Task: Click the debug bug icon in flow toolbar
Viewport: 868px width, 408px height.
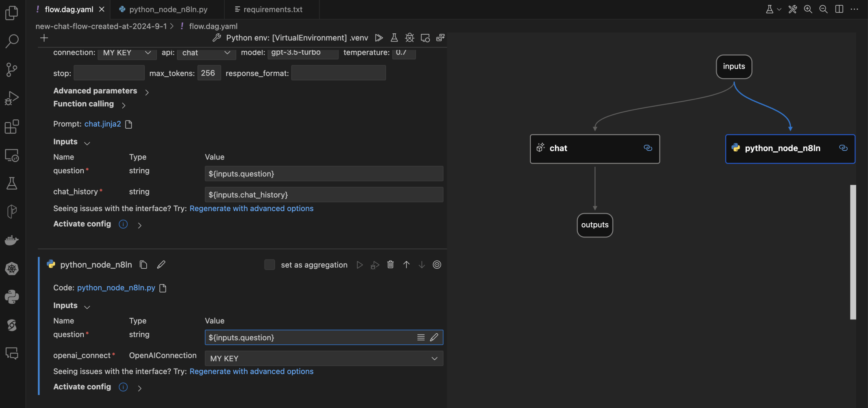Action: click(x=410, y=38)
